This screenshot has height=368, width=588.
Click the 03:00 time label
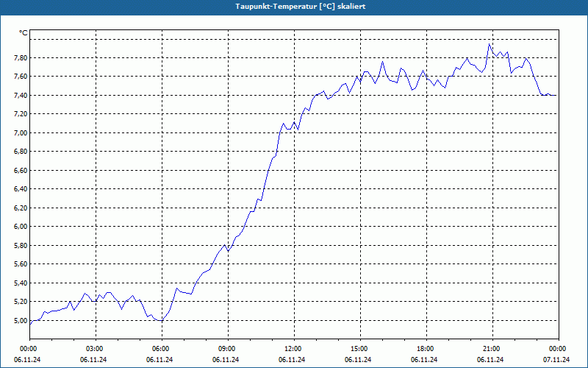[x=96, y=349]
